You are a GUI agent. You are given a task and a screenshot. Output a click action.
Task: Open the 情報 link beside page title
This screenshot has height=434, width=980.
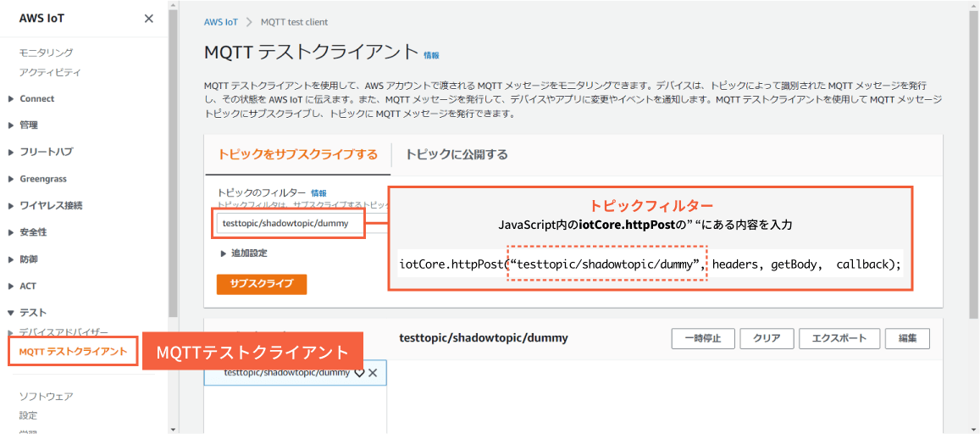click(x=431, y=55)
